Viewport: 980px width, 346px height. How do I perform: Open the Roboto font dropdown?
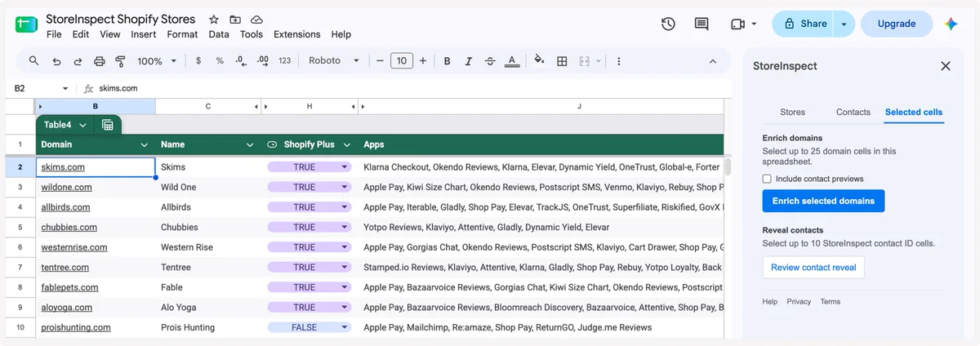pos(334,61)
